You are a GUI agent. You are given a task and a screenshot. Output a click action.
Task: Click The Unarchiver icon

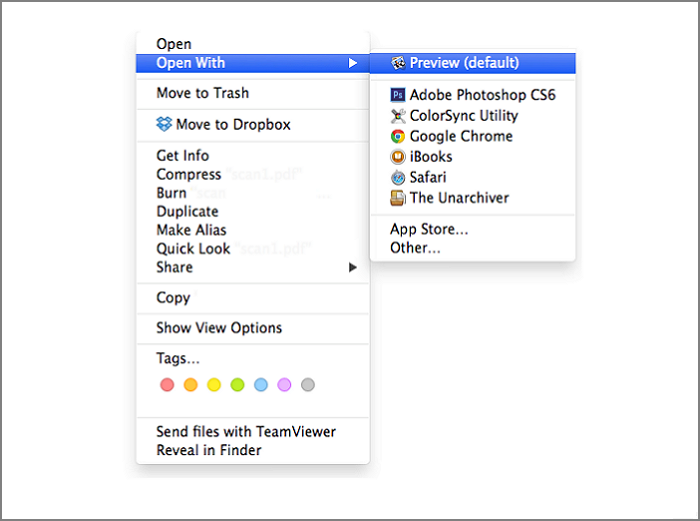coord(398,198)
